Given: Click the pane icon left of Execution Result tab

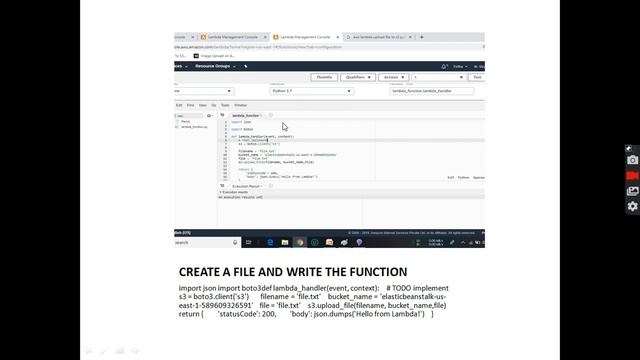Looking at the screenshot, I should point(222,186).
